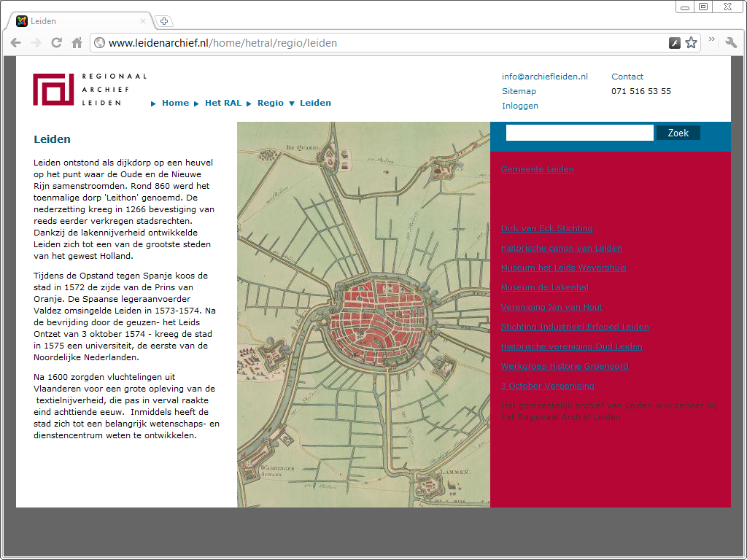Click the Regionaal Archief Leiden logo
The width and height of the screenshot is (747, 560).
(x=90, y=90)
